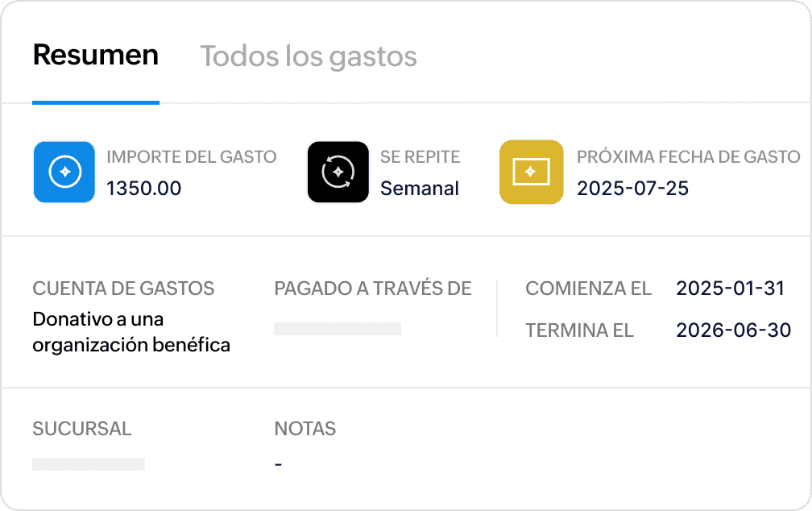Click the next expense date 2025-07-25
This screenshot has height=511, width=812.
click(x=633, y=188)
